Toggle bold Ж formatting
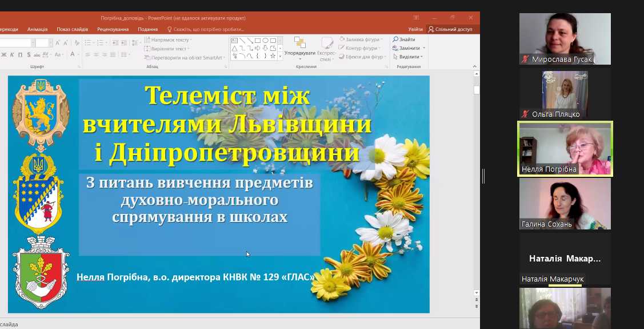Image resolution: width=644 pixels, height=329 pixels. 4,55
